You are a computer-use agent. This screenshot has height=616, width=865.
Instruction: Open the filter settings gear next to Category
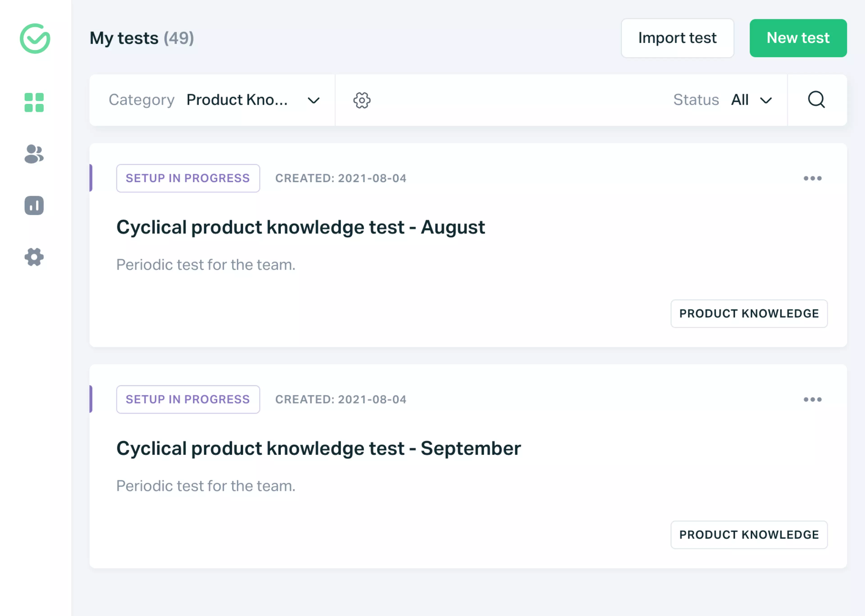(362, 100)
